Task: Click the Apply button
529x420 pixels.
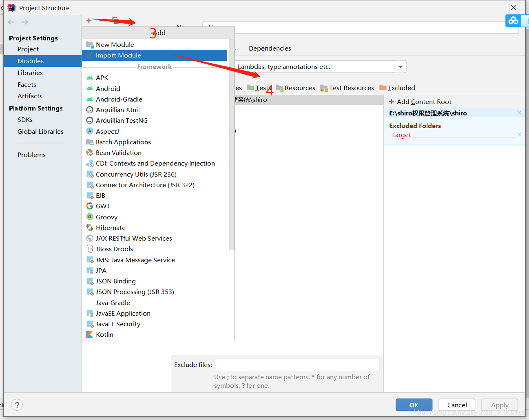Action: coord(500,405)
